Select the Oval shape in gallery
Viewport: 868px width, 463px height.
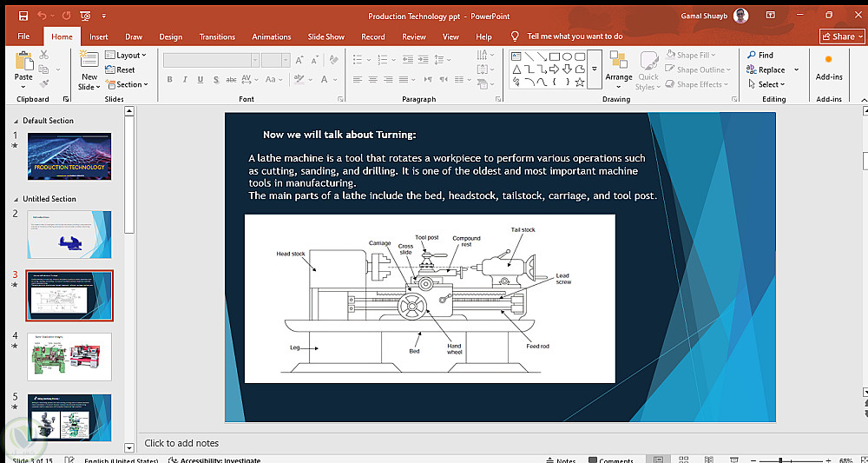click(568, 56)
